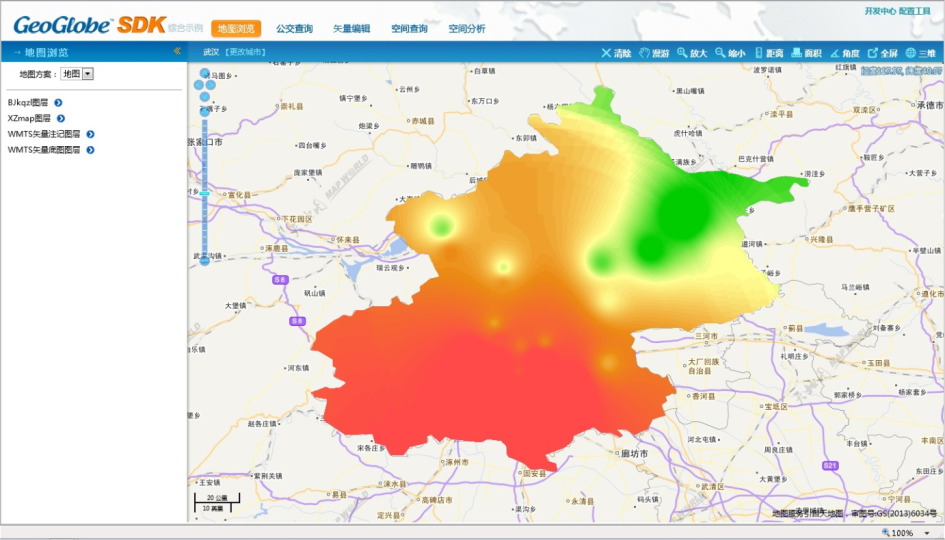Open the 地图方案 dropdown list
Image resolution: width=945 pixels, height=540 pixels.
(88, 74)
